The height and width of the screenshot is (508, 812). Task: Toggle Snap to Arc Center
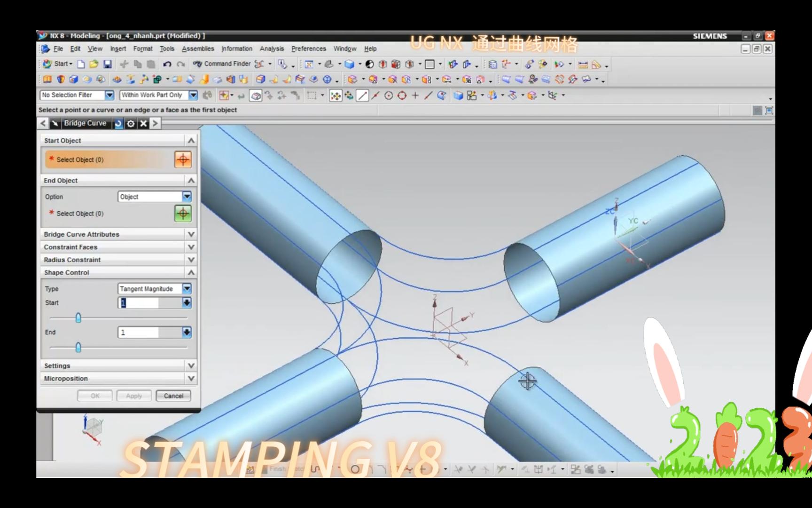(x=389, y=95)
